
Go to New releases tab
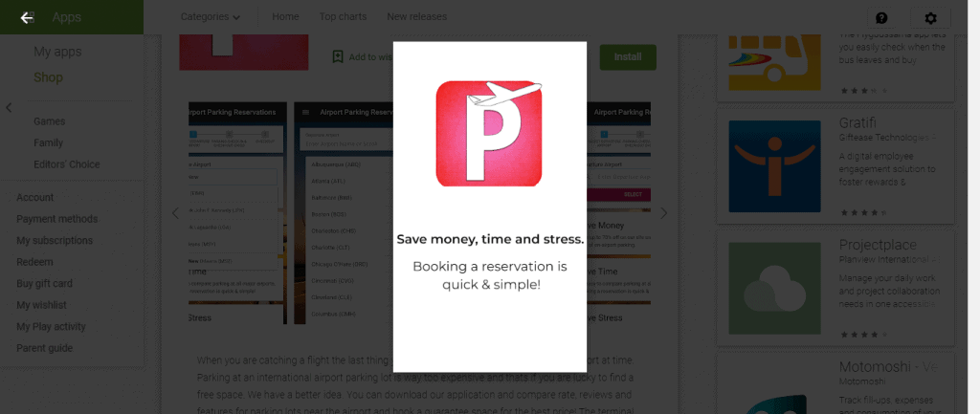coord(417,17)
